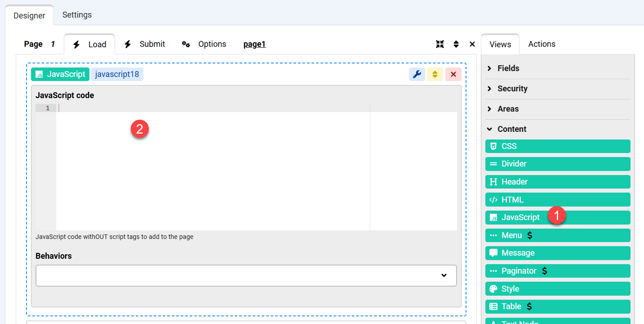Collapse the Content section
The image size is (644, 324).
point(558,129)
